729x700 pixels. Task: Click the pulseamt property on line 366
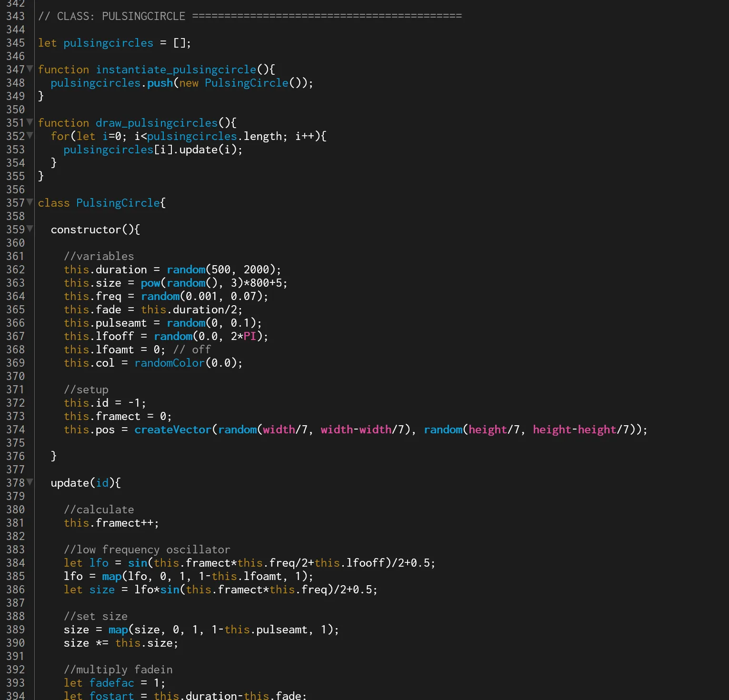120,322
